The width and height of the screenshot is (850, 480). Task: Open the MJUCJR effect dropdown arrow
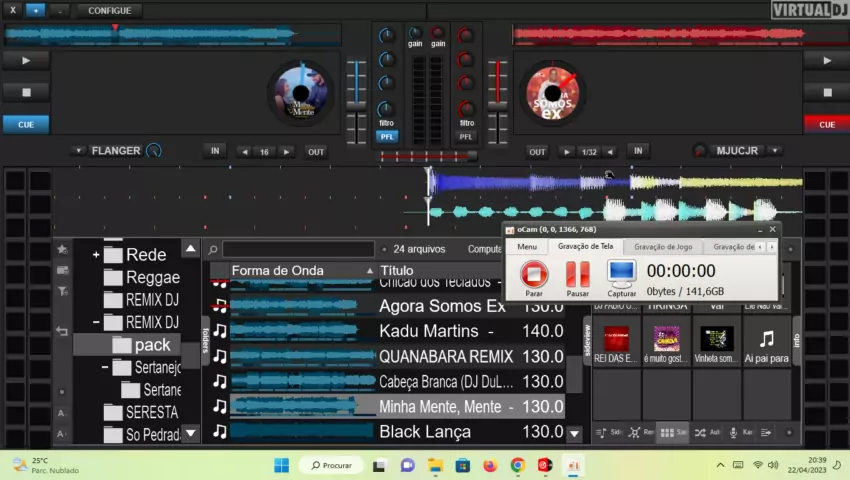[775, 150]
